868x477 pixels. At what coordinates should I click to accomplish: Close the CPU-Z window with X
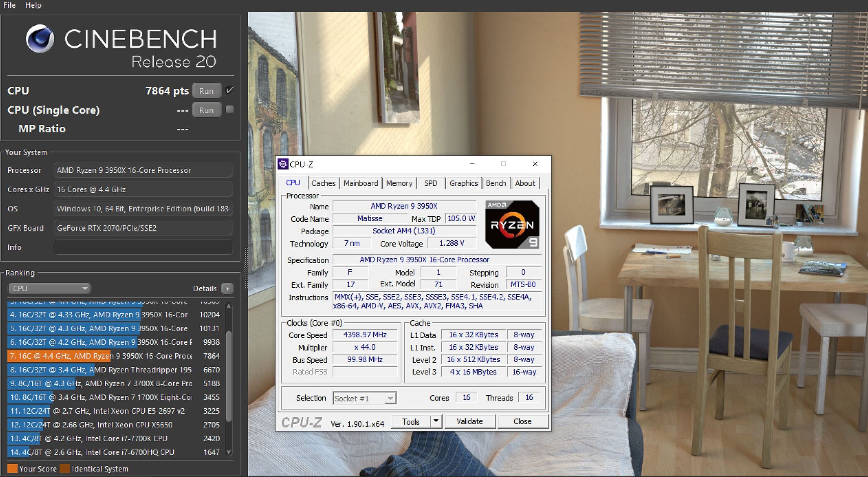(x=535, y=164)
